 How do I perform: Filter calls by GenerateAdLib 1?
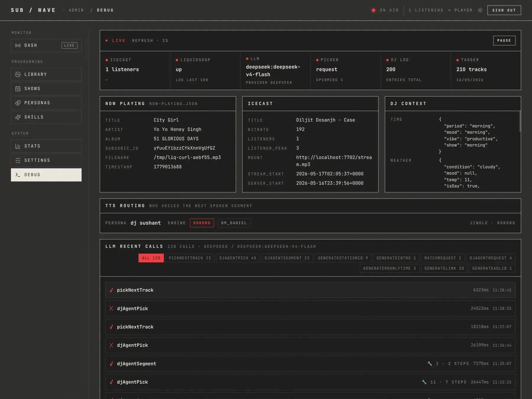(x=492, y=268)
